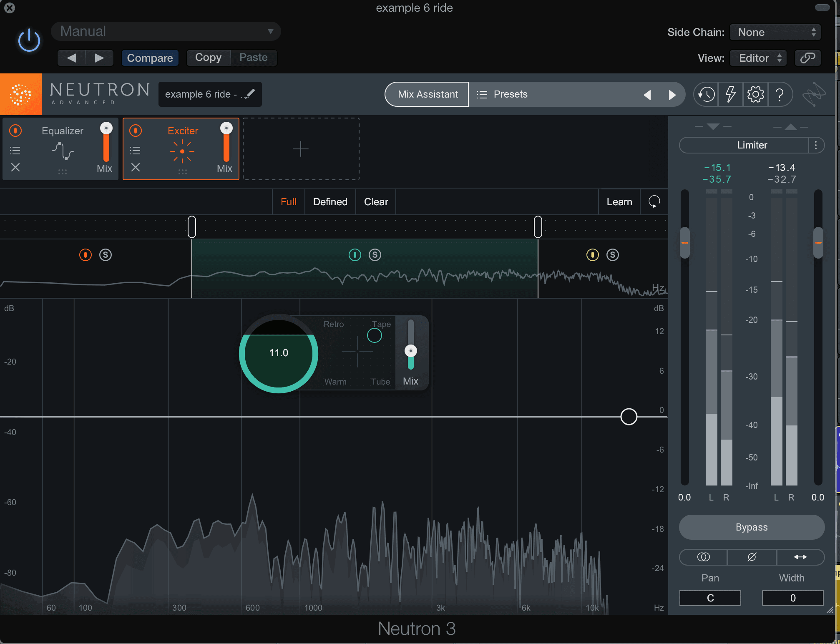
Task: Click the Bypass button
Action: 752,527
